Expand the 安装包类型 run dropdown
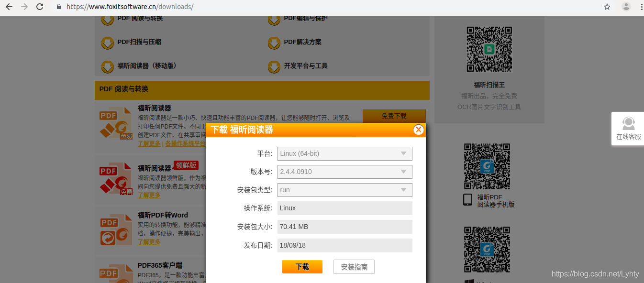Image resolution: width=644 pixels, height=283 pixels. (x=344, y=190)
